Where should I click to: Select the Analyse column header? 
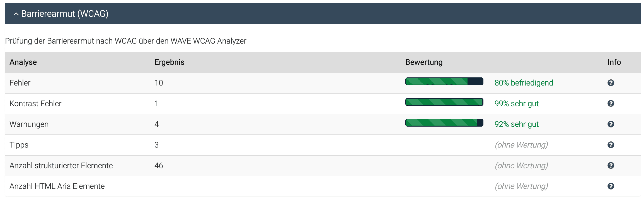coord(23,62)
